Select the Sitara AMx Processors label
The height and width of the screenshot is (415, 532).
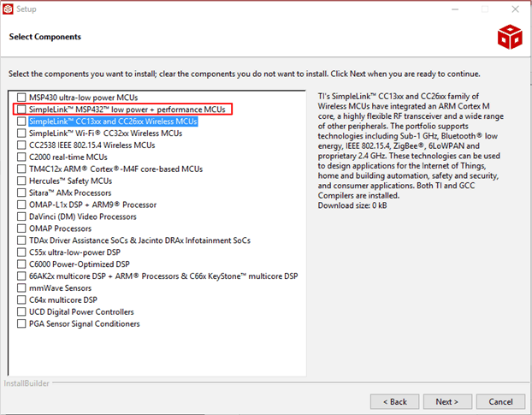click(70, 193)
